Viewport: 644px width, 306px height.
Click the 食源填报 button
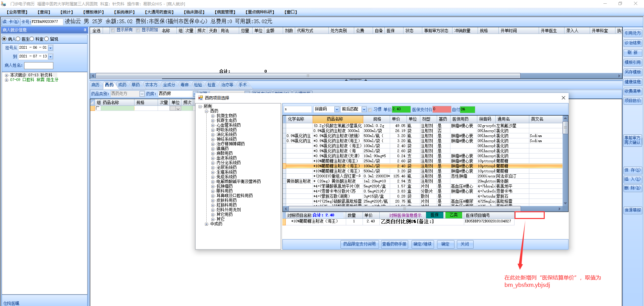(x=633, y=210)
